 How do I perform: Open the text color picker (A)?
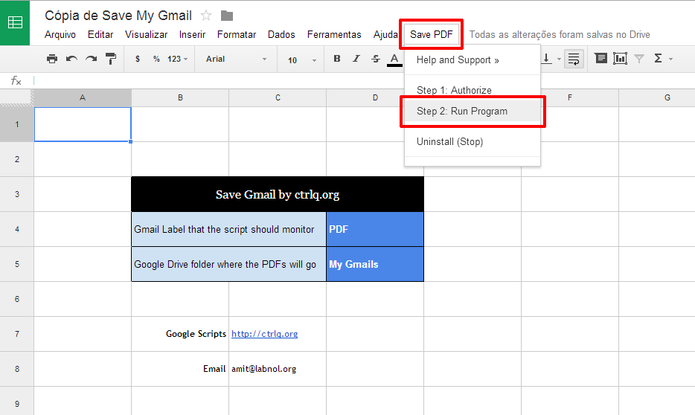point(394,59)
